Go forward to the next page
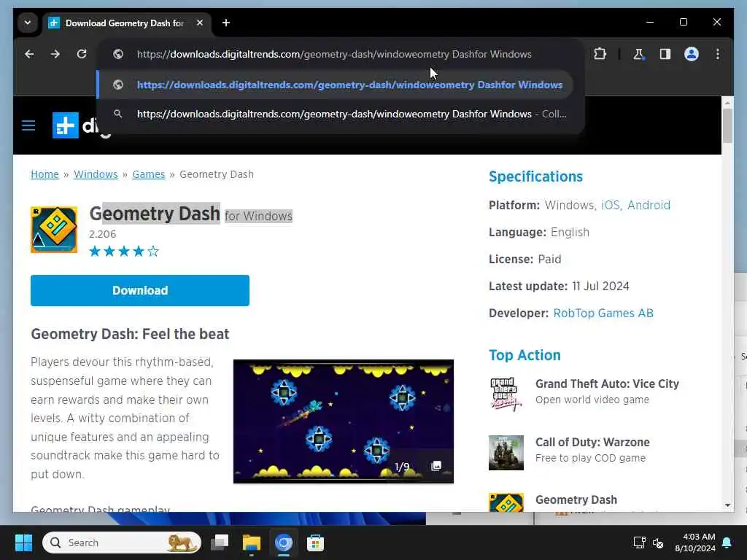 [55, 54]
